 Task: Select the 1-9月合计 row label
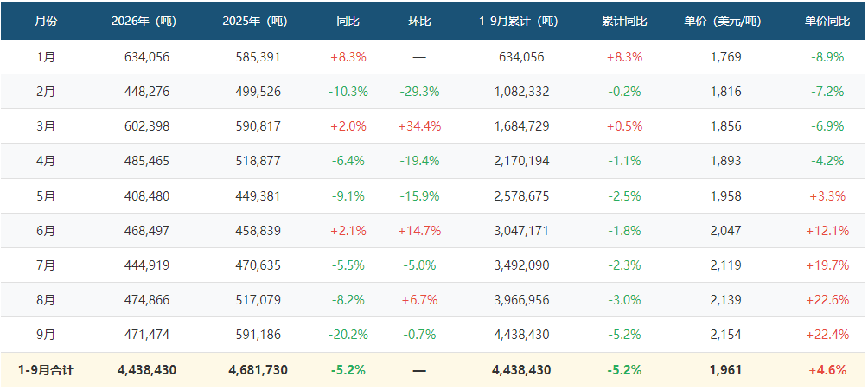point(46,370)
